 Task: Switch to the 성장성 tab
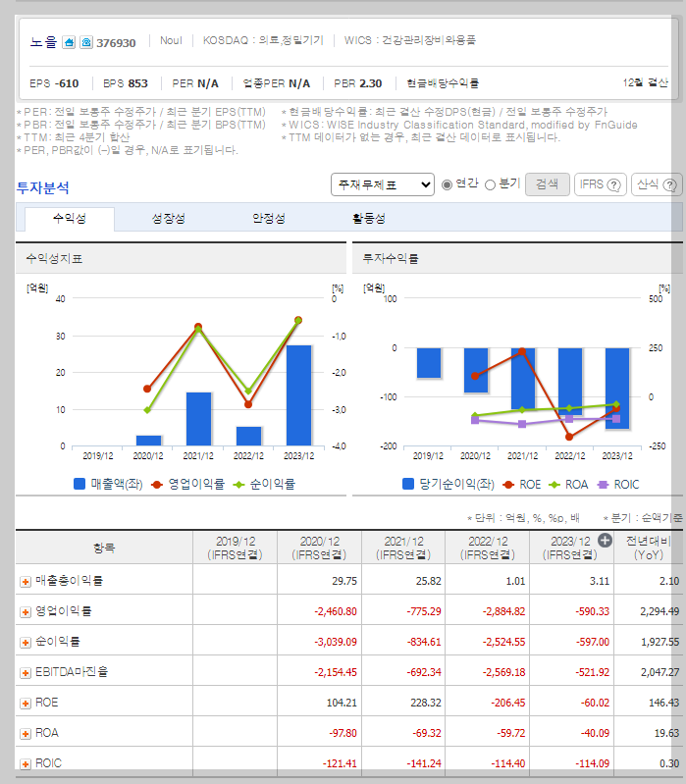(169, 219)
